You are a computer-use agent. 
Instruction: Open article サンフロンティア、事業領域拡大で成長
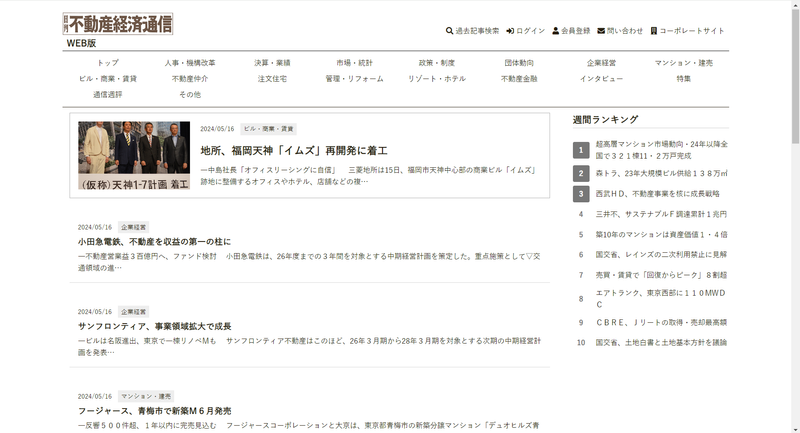pos(154,326)
